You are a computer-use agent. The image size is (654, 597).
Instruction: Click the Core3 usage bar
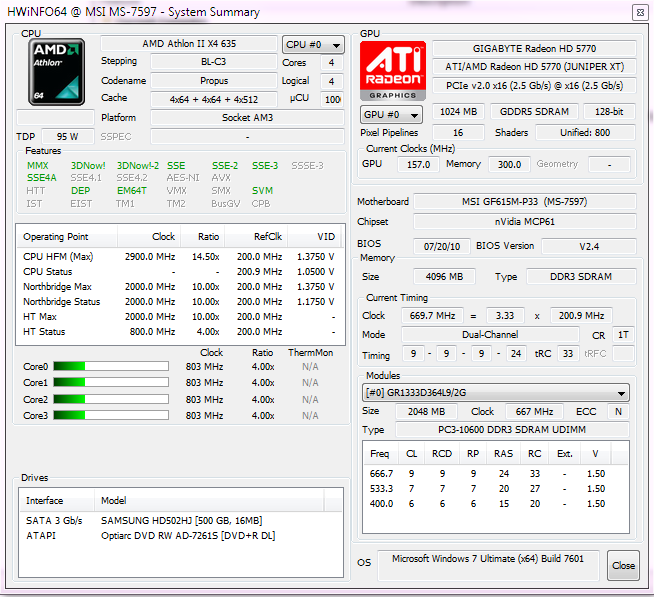[111, 415]
